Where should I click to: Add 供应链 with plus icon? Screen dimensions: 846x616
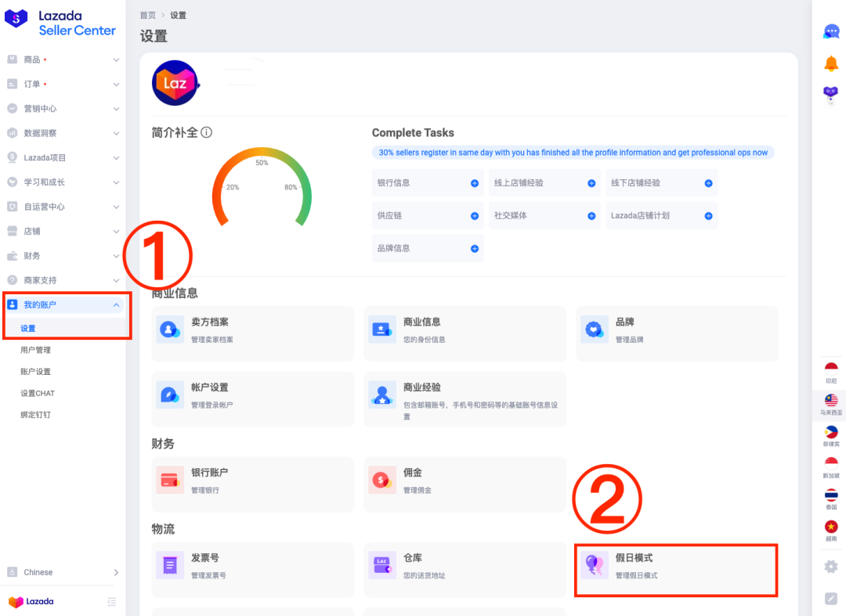(x=475, y=216)
